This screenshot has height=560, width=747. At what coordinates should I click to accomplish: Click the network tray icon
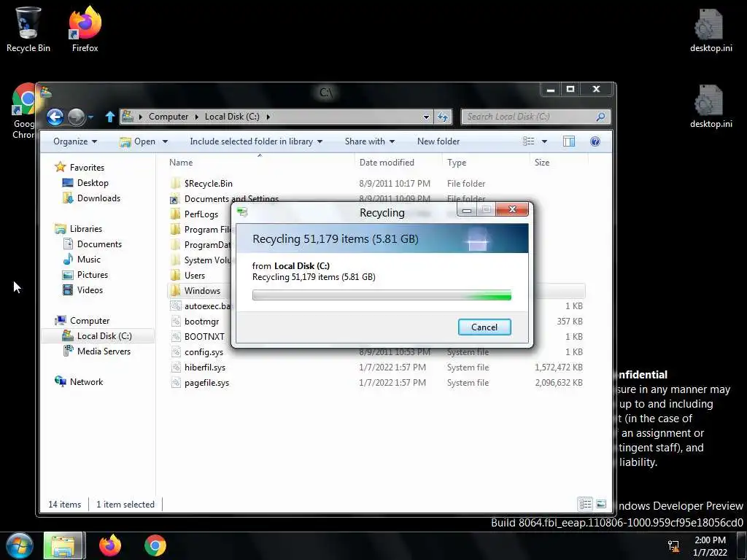(673, 546)
